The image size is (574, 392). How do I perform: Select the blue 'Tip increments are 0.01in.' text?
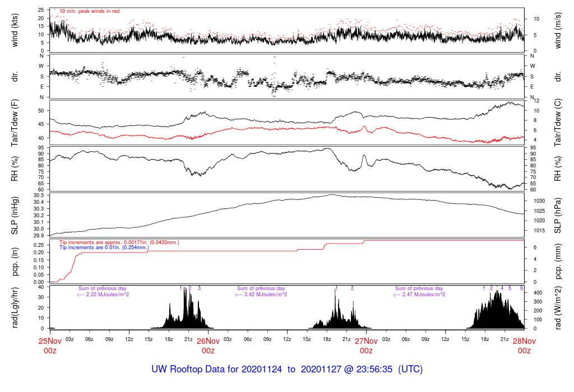(x=104, y=248)
